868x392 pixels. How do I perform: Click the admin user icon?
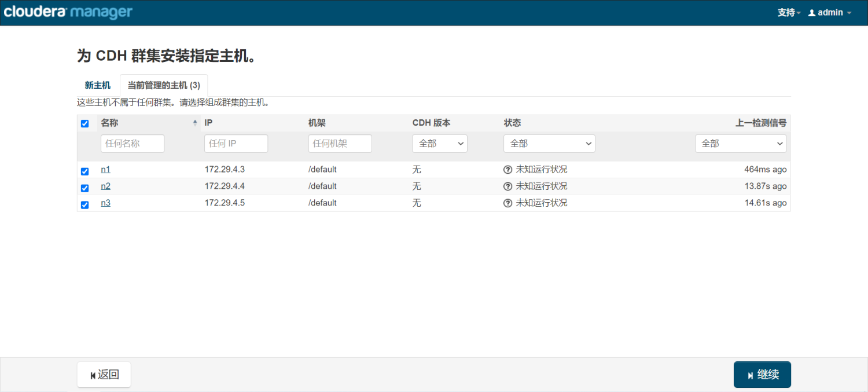pos(812,13)
